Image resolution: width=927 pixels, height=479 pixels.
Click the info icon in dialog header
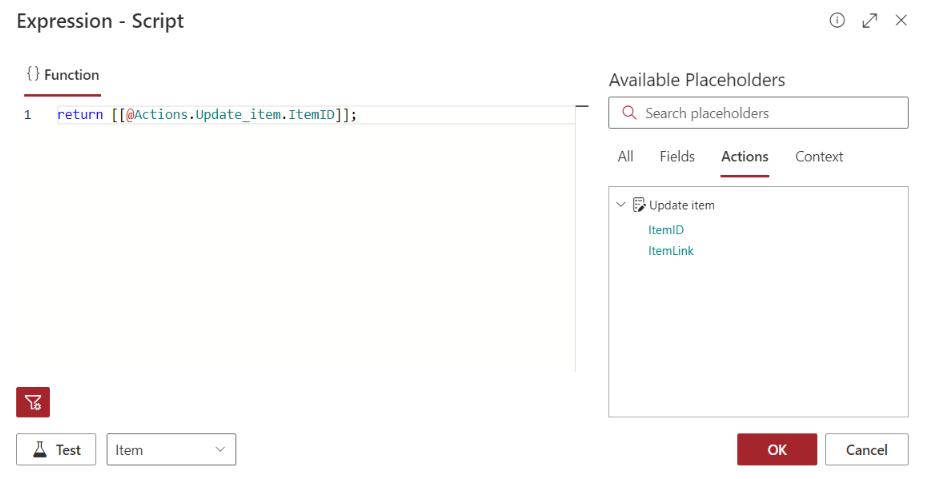(837, 20)
